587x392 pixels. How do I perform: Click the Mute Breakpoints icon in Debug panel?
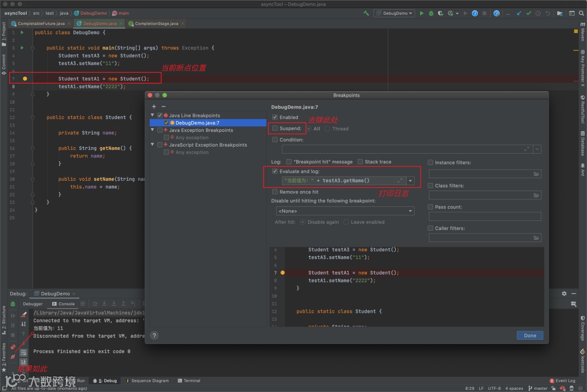[x=13, y=356]
